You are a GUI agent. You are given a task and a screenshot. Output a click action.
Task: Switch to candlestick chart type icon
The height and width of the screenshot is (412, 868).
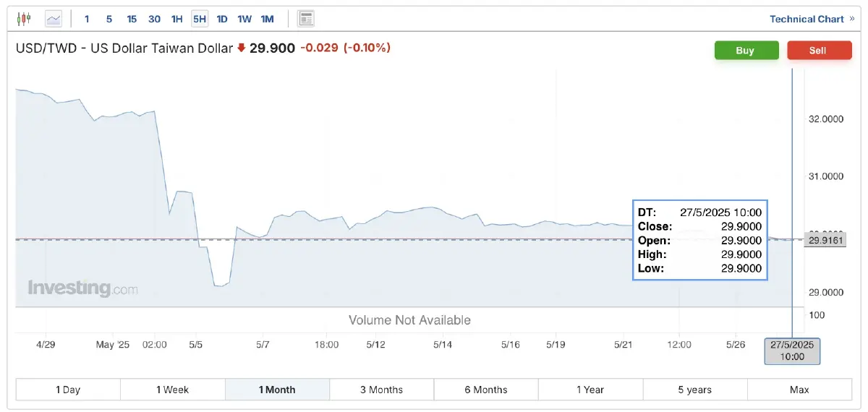coord(24,19)
